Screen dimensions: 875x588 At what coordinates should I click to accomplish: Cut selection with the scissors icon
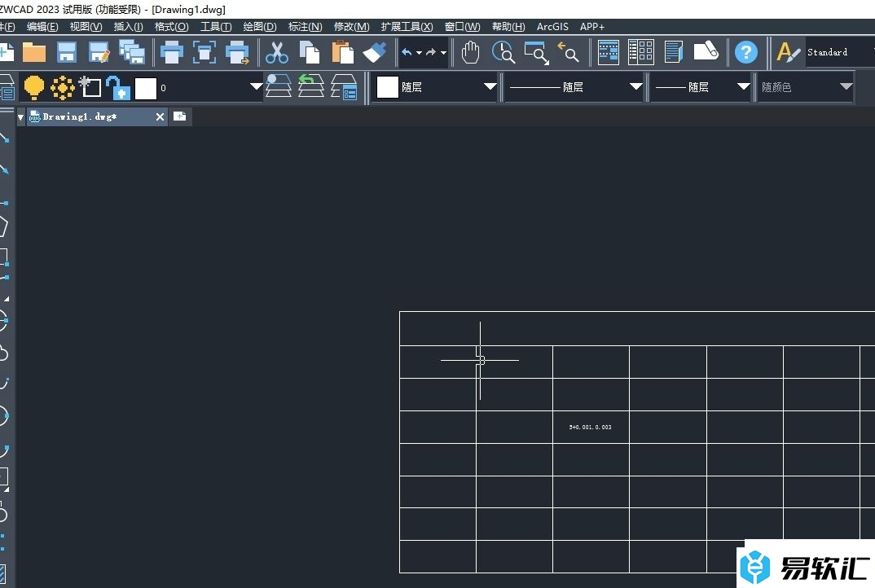tap(277, 52)
